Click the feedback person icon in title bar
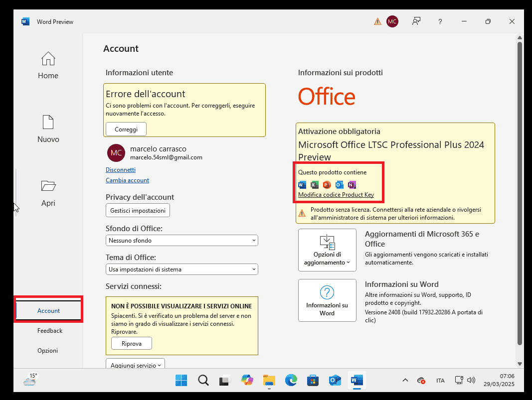532x400 pixels. (416, 21)
